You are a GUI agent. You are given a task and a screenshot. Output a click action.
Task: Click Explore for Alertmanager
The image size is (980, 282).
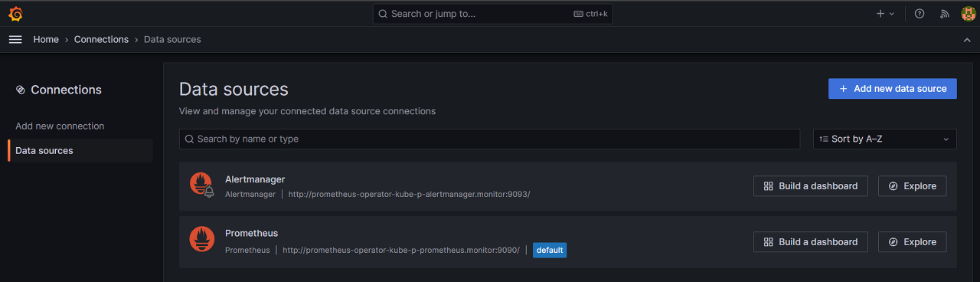(912, 186)
